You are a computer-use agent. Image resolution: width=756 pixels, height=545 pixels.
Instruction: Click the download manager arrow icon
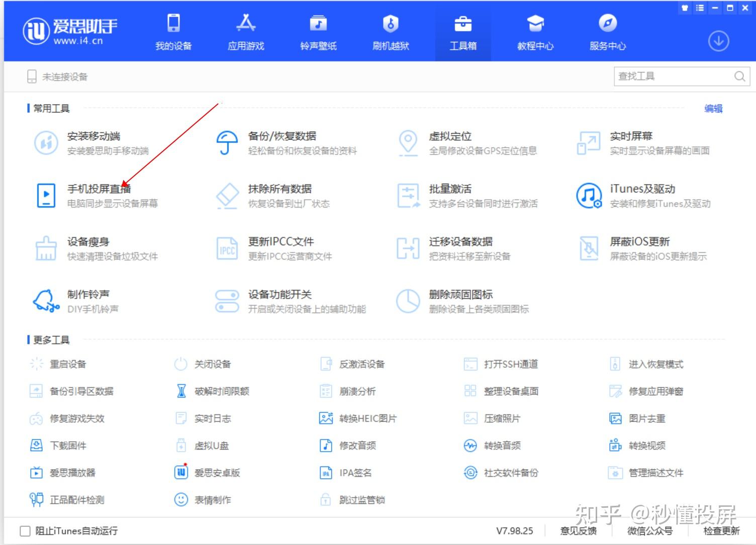(x=719, y=41)
